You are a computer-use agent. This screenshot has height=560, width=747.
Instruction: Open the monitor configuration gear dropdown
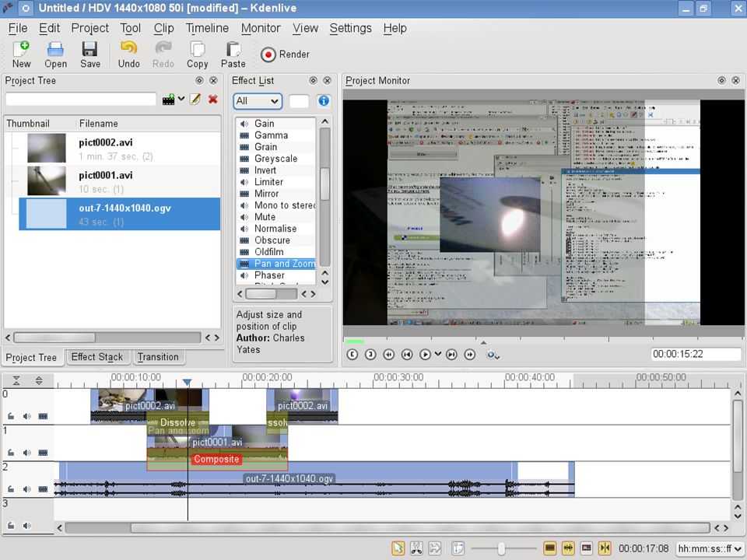pos(492,355)
